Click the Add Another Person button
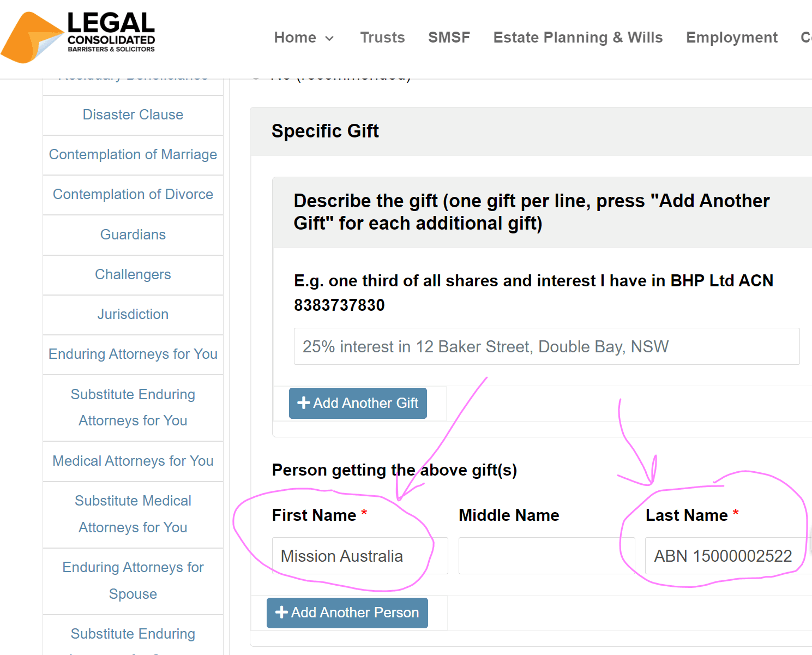 [347, 612]
